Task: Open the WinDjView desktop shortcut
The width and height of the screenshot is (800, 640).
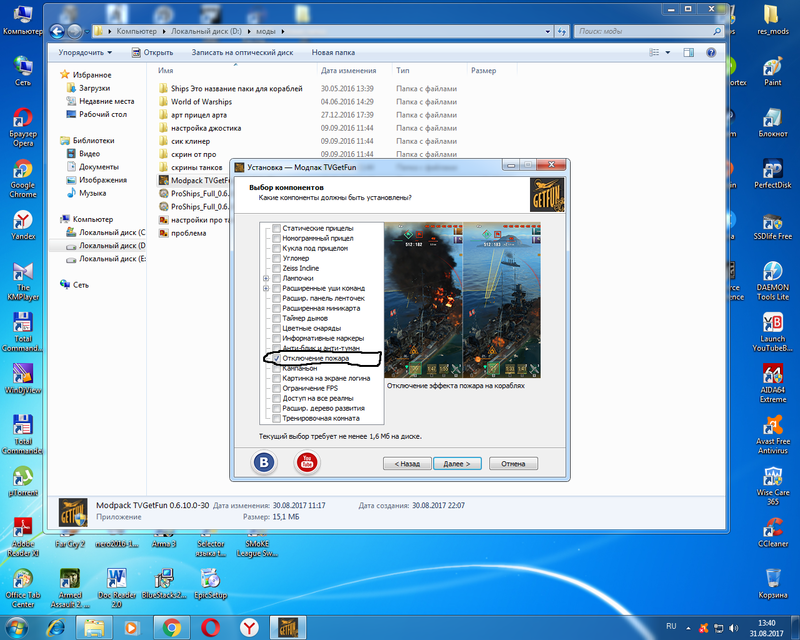Action: [23, 379]
